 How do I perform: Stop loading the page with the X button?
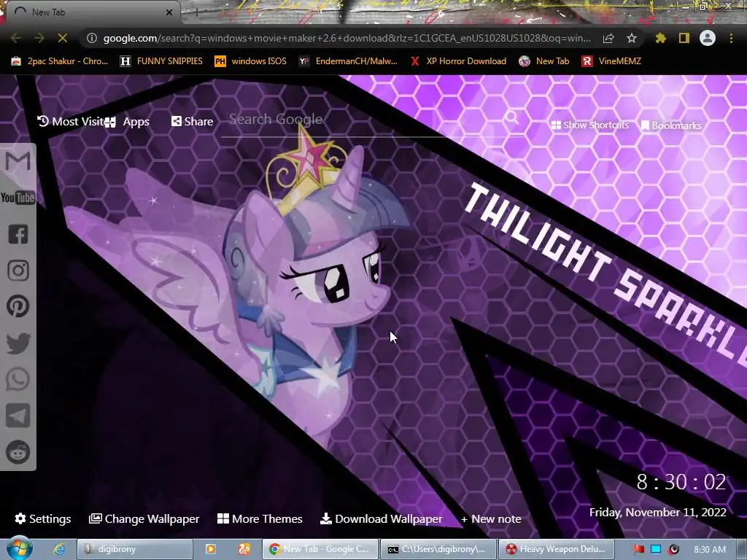[63, 38]
